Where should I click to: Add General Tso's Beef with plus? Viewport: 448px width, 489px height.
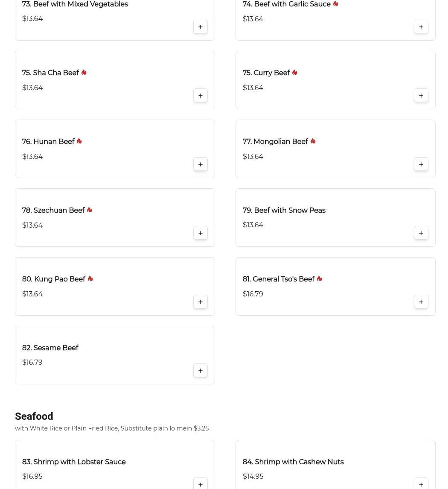tap(421, 302)
